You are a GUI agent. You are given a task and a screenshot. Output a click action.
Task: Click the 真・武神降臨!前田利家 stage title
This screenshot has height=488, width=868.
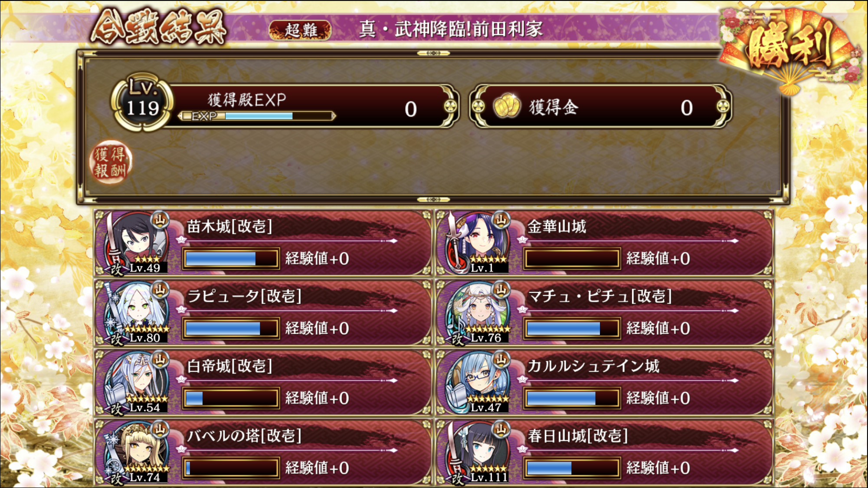(451, 29)
